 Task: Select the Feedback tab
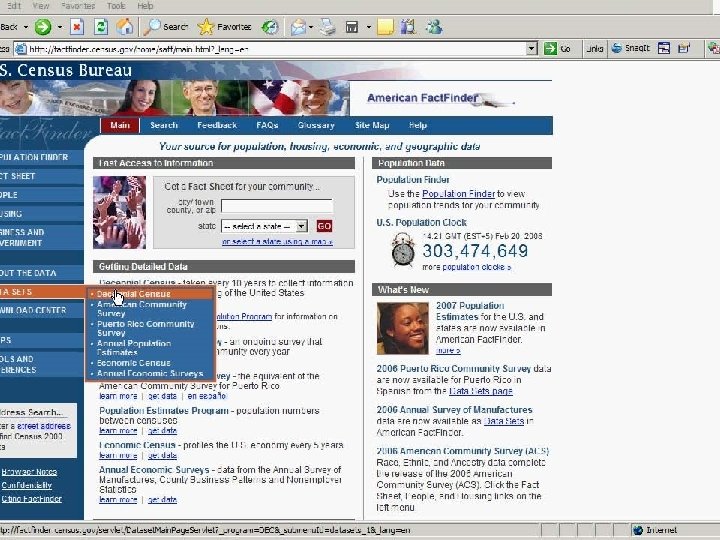pos(217,125)
